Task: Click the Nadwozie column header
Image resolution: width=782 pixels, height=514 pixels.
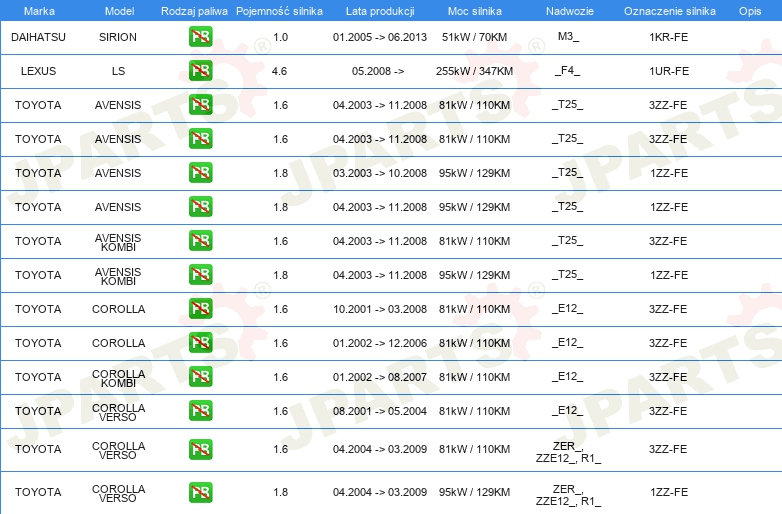Action: pos(570,11)
